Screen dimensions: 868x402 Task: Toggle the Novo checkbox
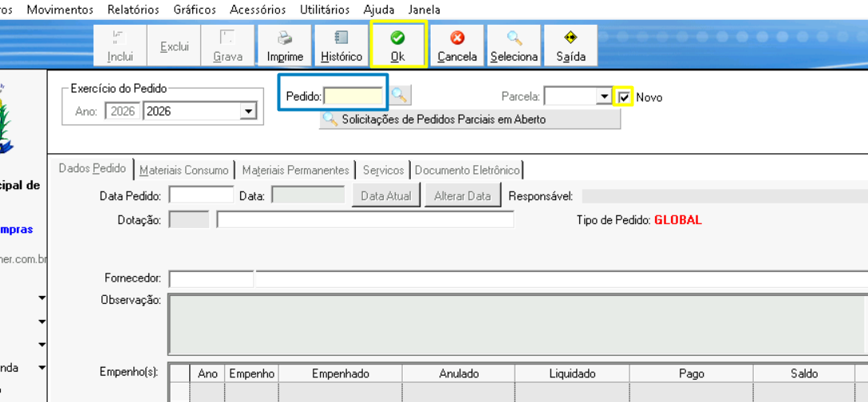(x=624, y=97)
